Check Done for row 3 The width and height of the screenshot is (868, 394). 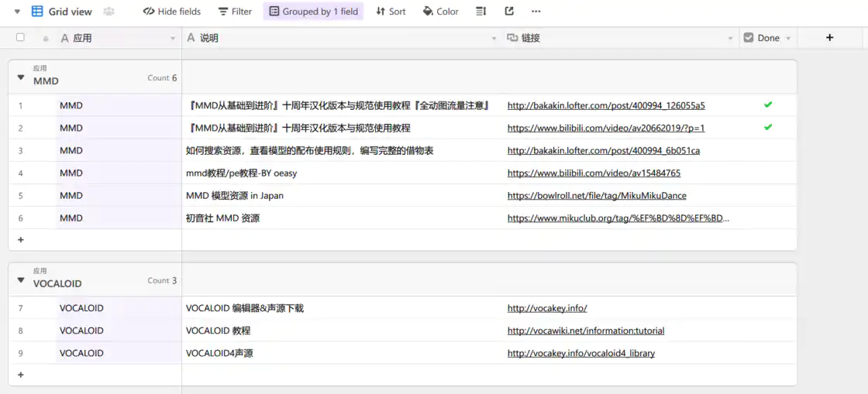click(768, 150)
